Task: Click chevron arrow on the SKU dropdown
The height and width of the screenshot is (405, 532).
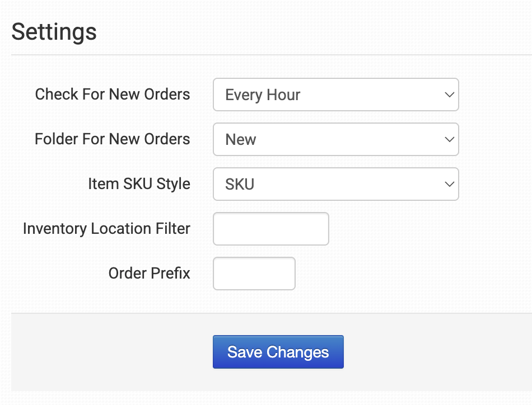Action: (449, 184)
